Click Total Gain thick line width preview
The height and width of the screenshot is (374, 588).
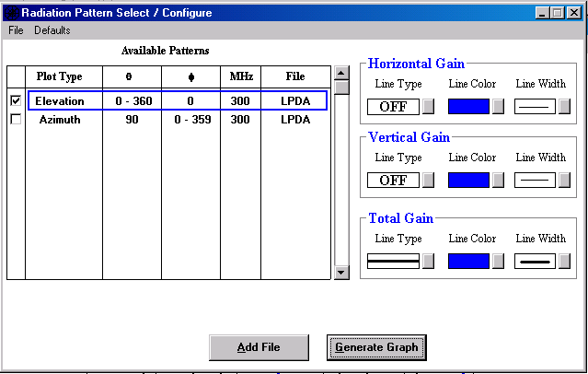pos(535,262)
